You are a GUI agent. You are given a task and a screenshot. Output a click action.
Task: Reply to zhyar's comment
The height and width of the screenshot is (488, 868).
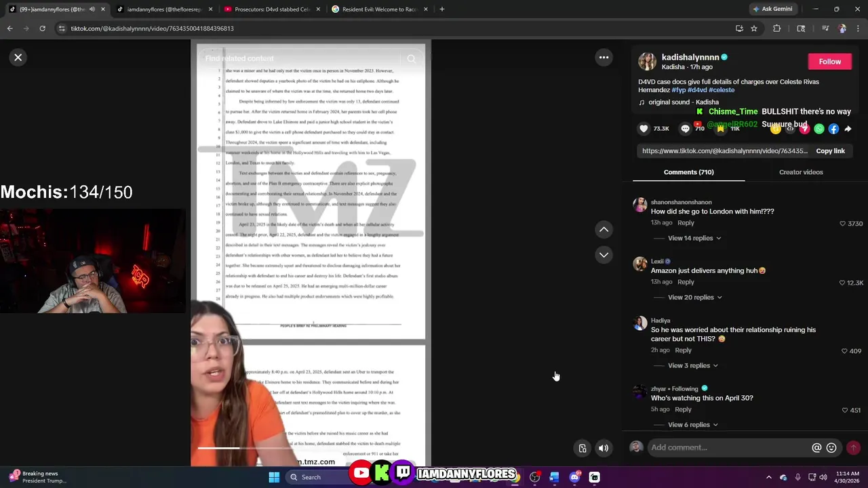point(683,409)
